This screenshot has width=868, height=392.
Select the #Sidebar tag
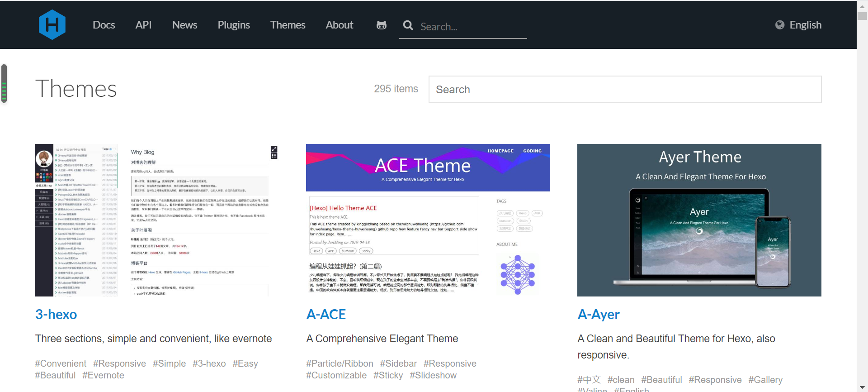point(398,363)
